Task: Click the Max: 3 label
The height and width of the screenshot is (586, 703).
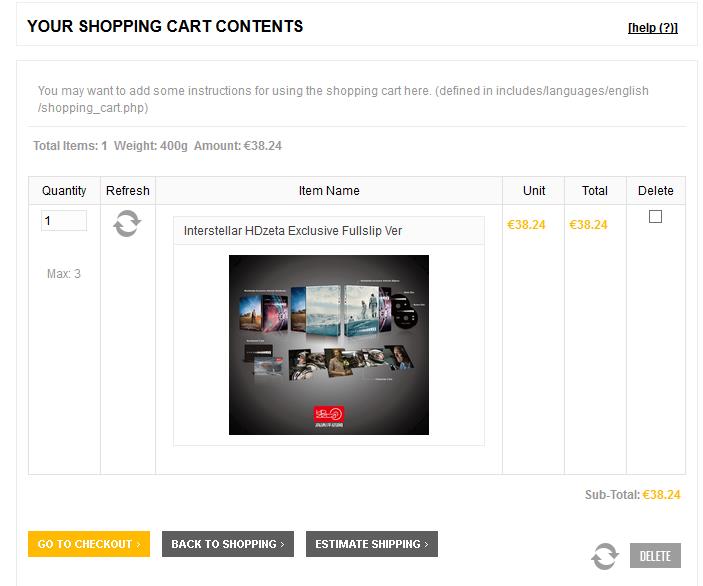Action: pos(64,273)
